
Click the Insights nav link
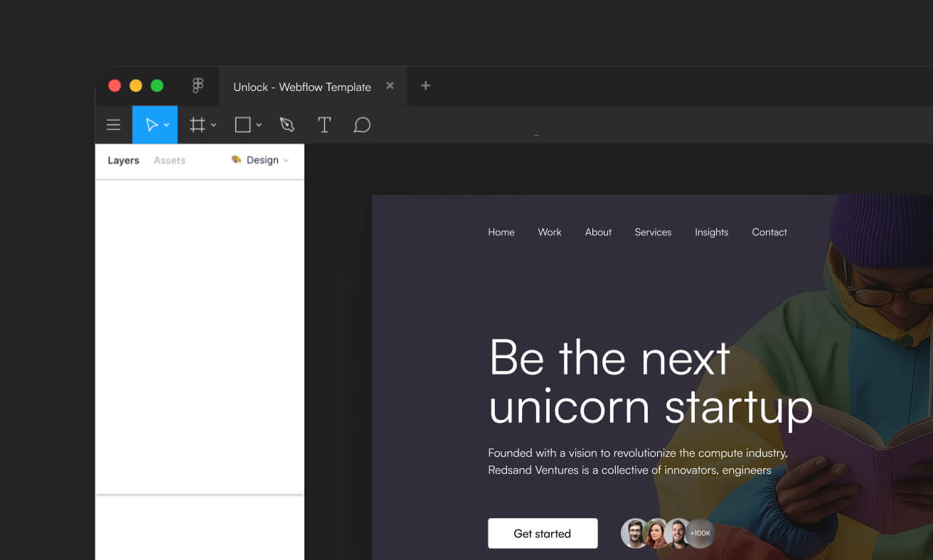[x=712, y=232]
